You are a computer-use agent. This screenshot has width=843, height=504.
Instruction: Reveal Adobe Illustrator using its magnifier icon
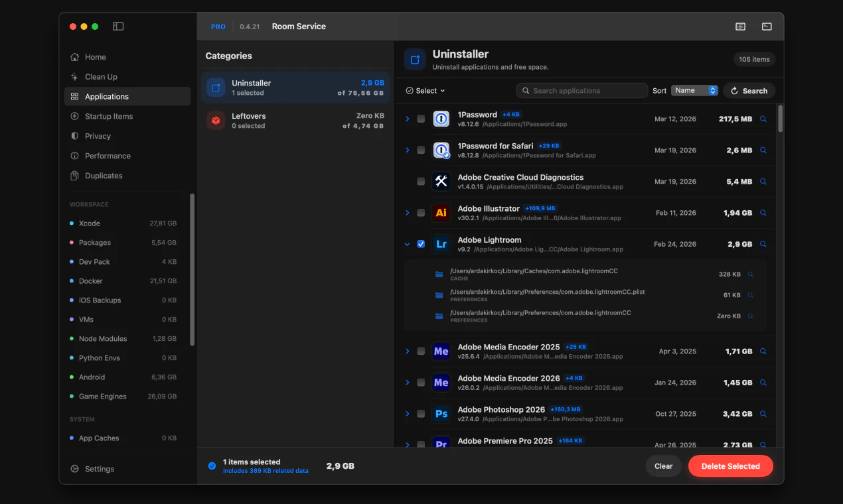pyautogui.click(x=763, y=213)
